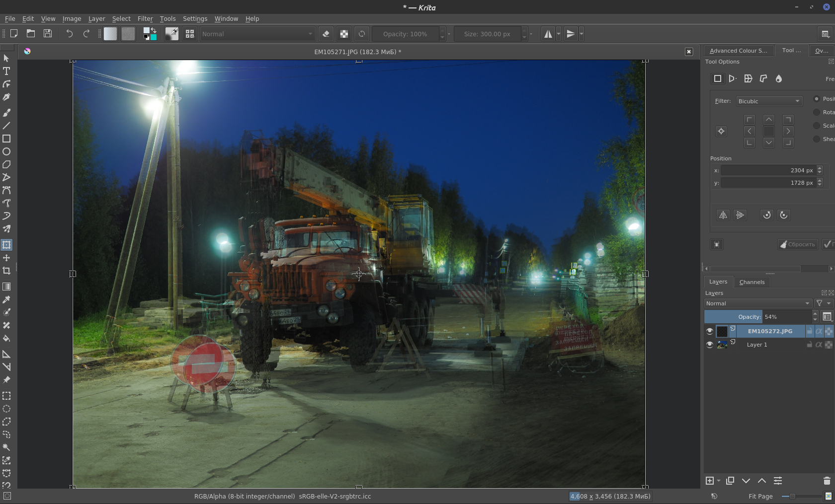Switch transform mode to Perspective

tap(733, 78)
